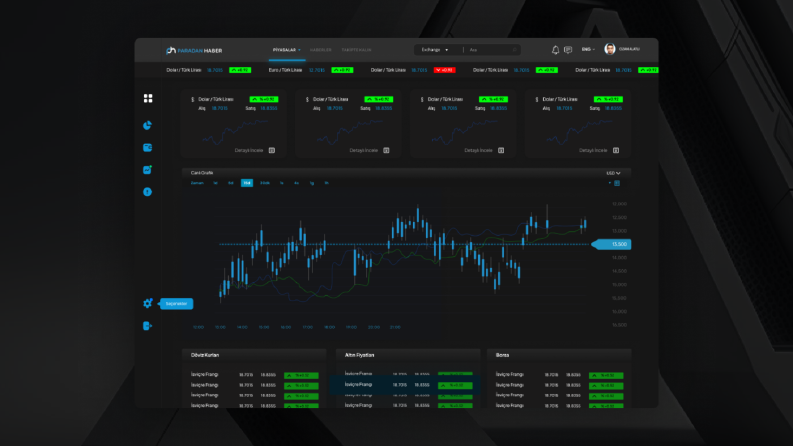Click the username next to avatar
793x446 pixels.
[x=629, y=49]
